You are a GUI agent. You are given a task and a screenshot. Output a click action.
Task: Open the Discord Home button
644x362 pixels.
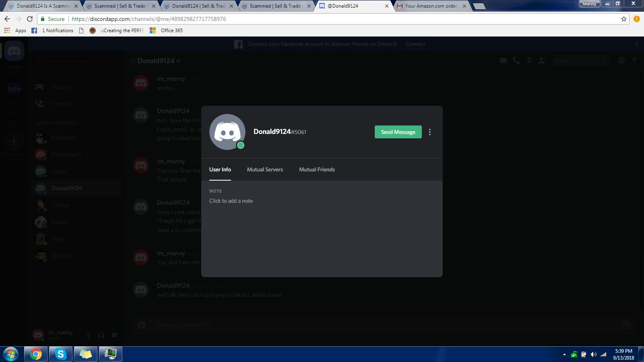coord(14,51)
